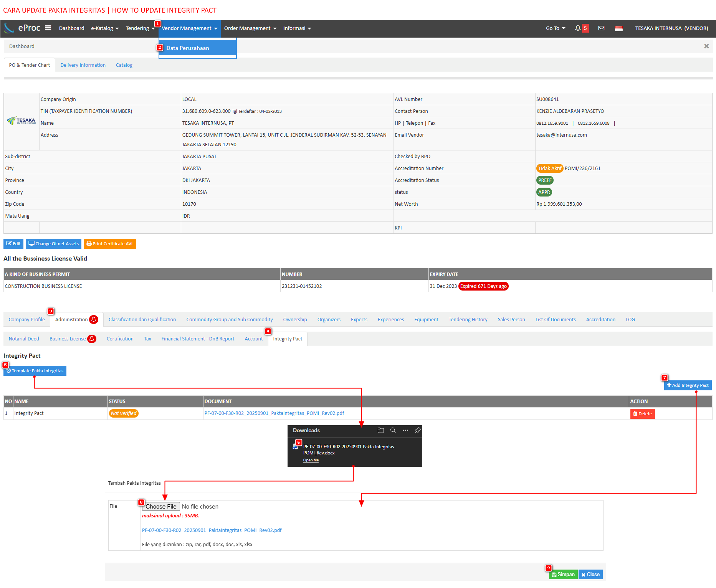This screenshot has width=716, height=588.
Task: Click the Add Integrity Pact button
Action: (688, 385)
